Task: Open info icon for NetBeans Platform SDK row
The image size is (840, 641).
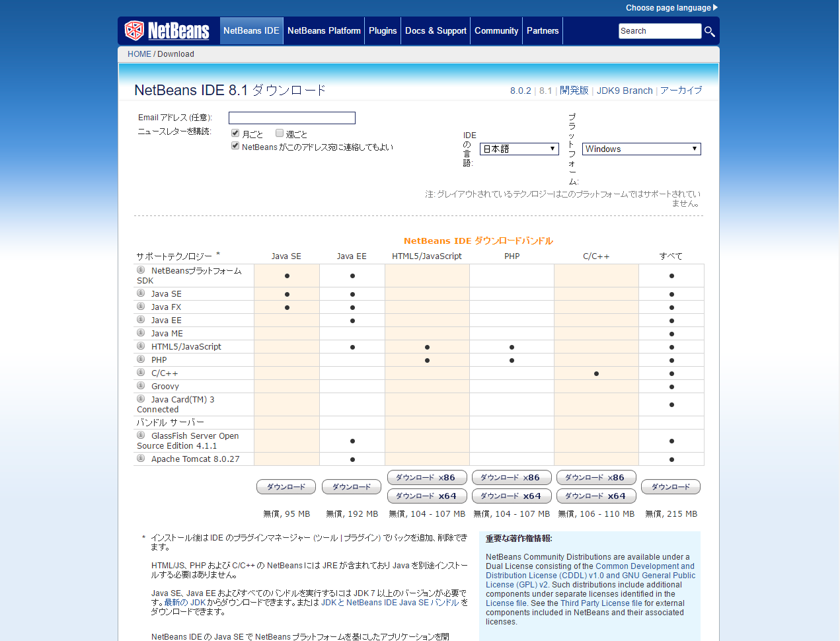Action: coord(141,270)
